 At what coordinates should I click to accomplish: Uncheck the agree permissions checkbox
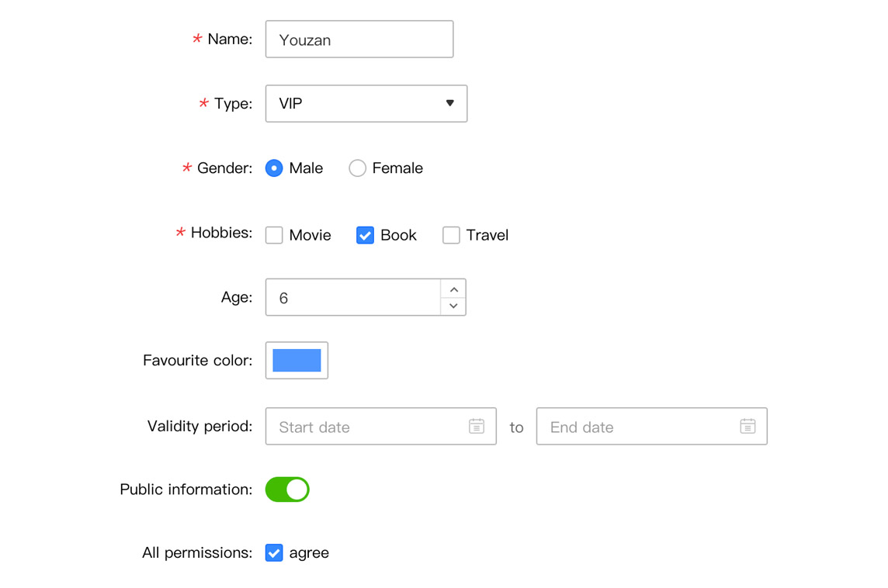(x=274, y=553)
